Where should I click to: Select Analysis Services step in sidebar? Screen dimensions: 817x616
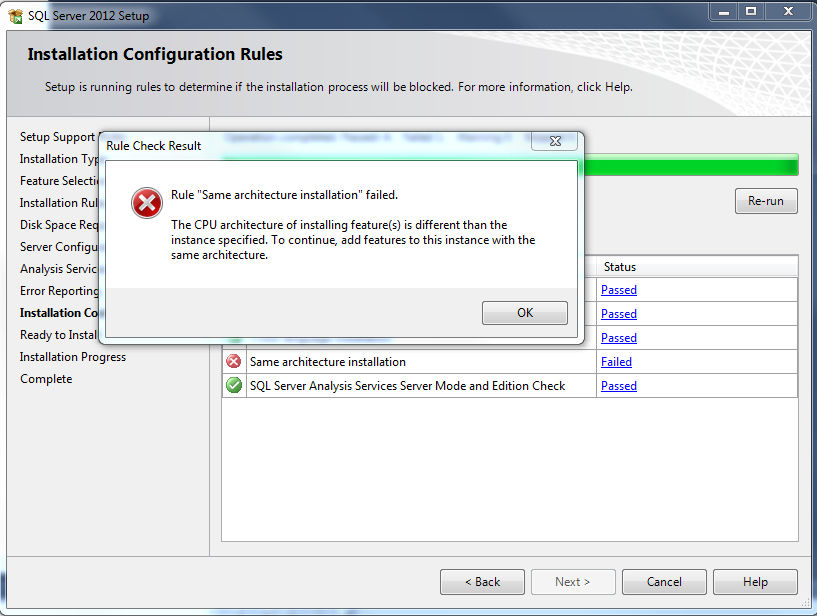click(59, 269)
